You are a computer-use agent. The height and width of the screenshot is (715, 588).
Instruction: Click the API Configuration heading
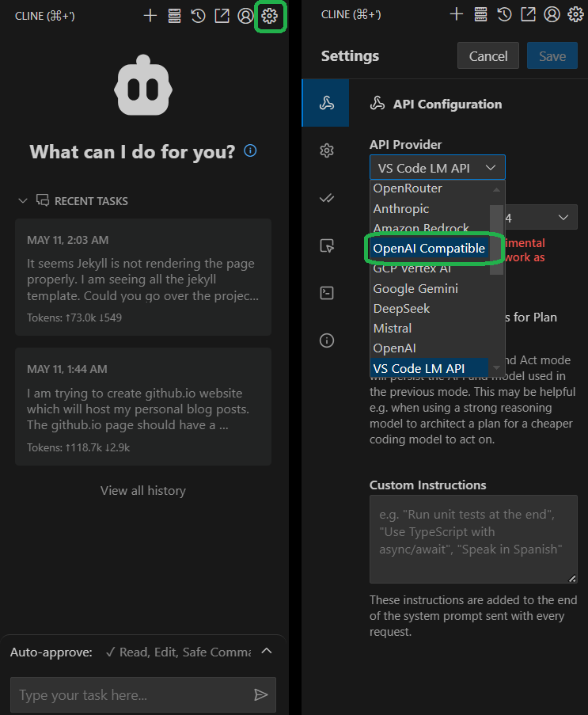(447, 105)
